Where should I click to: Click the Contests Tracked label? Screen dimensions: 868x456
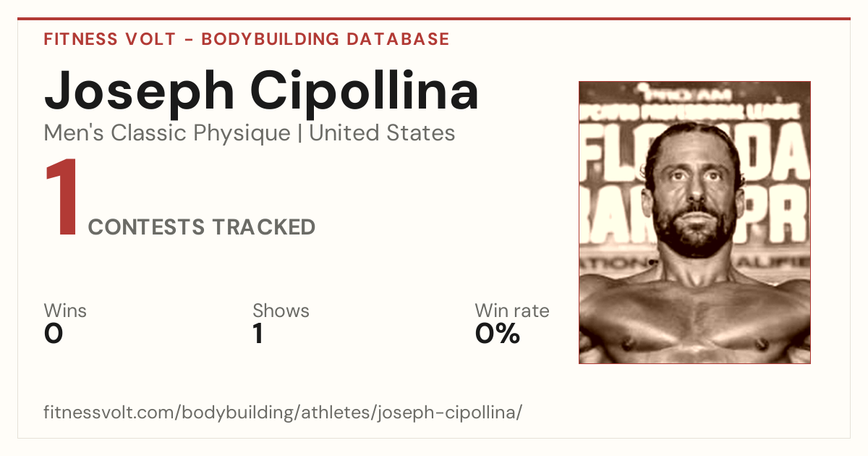(202, 227)
